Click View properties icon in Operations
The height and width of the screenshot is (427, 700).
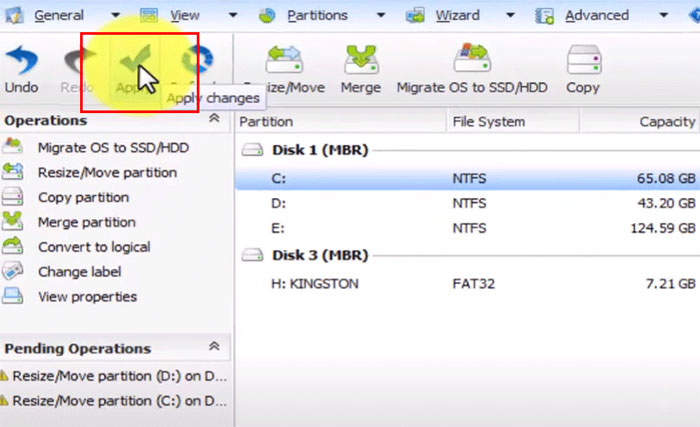pos(12,296)
